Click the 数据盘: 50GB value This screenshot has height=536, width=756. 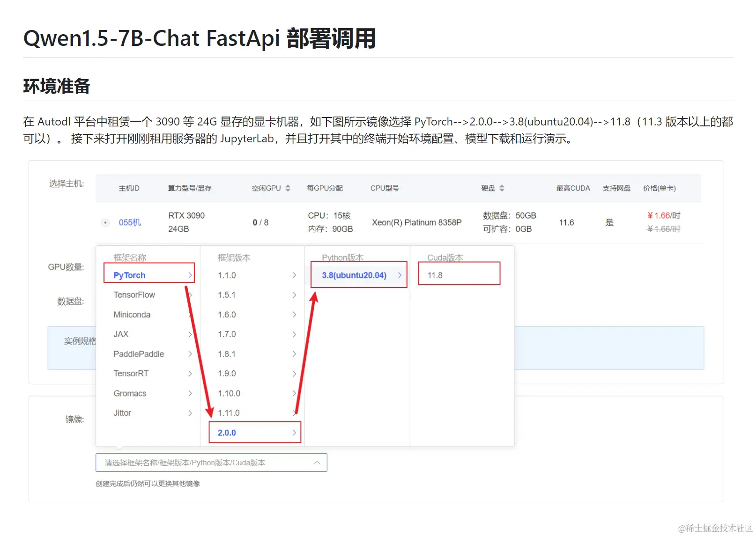click(x=510, y=216)
